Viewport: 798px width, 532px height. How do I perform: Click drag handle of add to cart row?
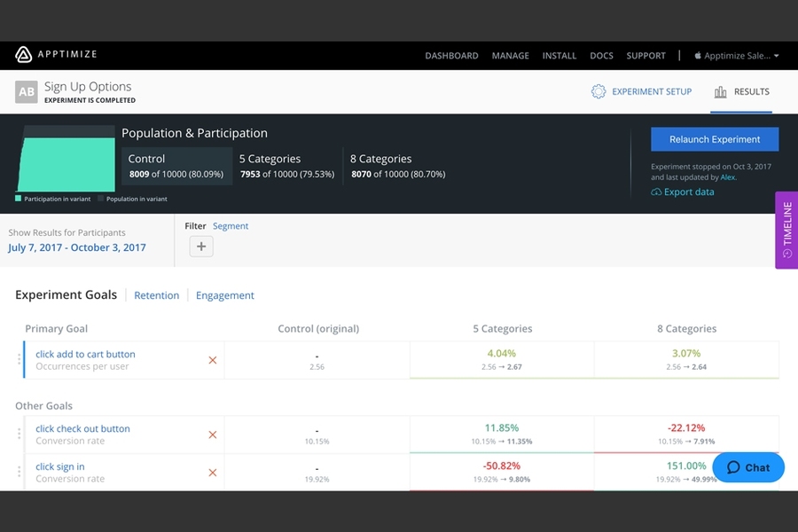coord(20,359)
